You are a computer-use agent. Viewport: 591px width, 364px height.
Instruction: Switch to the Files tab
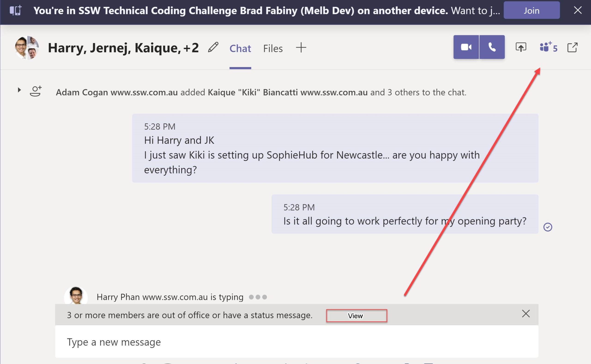[273, 48]
